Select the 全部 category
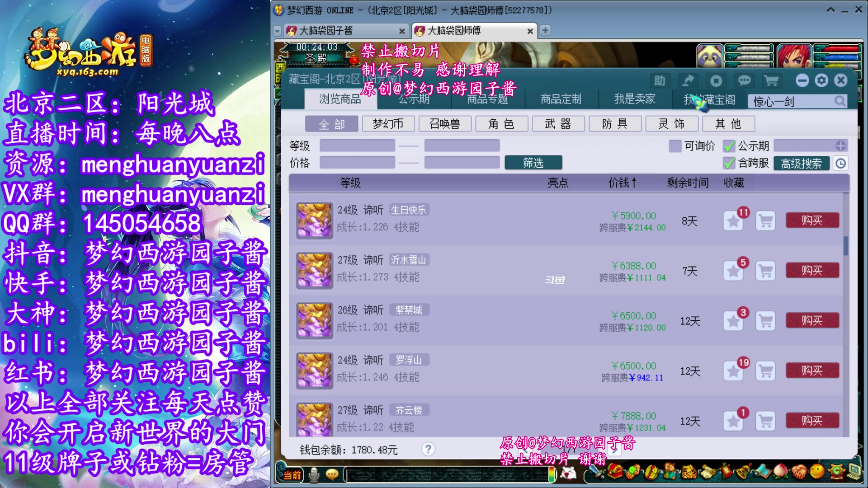 331,124
